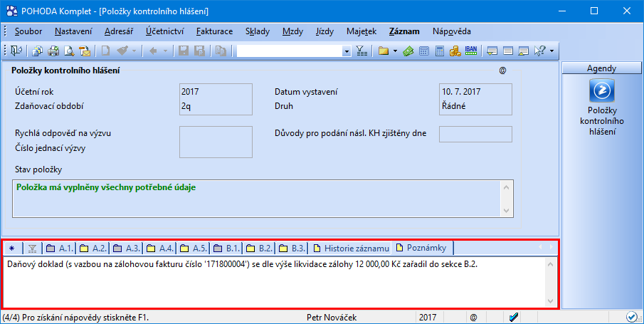Viewport: 644px width, 324px height.
Task: Open the Mzdy menu
Action: click(293, 31)
